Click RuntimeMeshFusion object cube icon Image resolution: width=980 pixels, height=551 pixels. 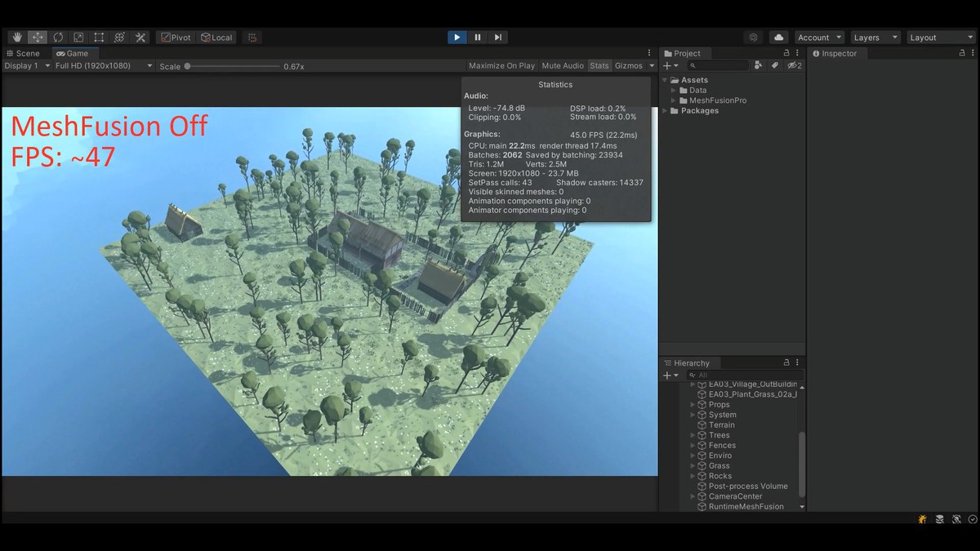pyautogui.click(x=702, y=507)
